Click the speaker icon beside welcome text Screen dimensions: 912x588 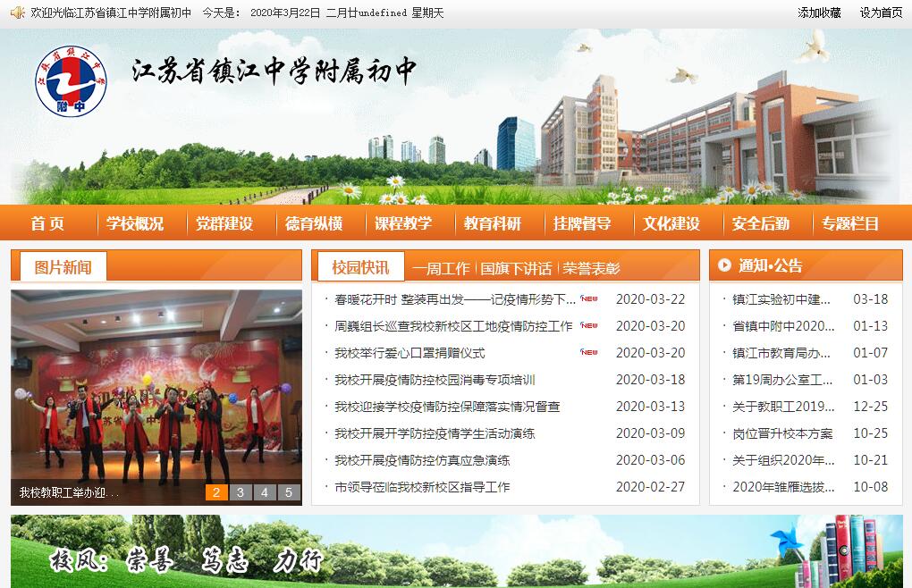pos(17,13)
